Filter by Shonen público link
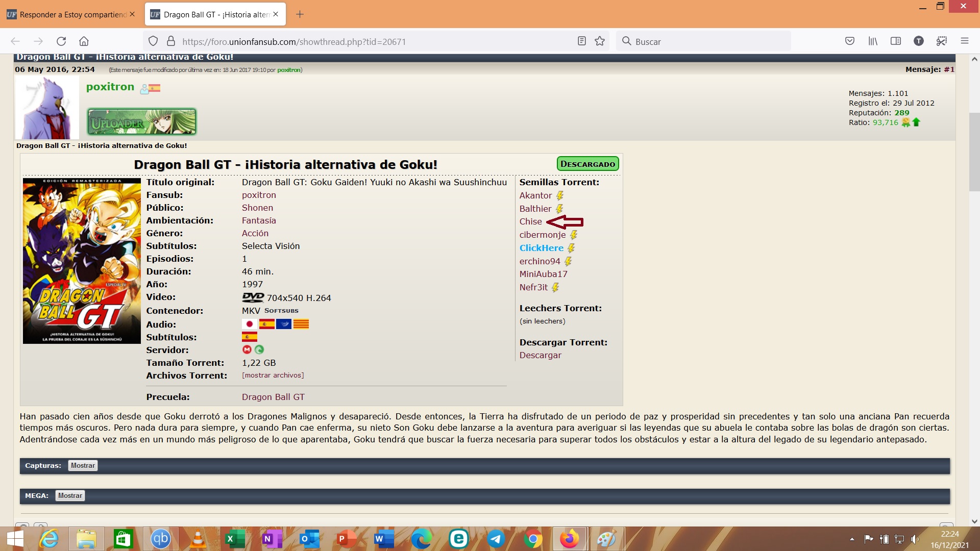980x551 pixels. pyautogui.click(x=257, y=208)
